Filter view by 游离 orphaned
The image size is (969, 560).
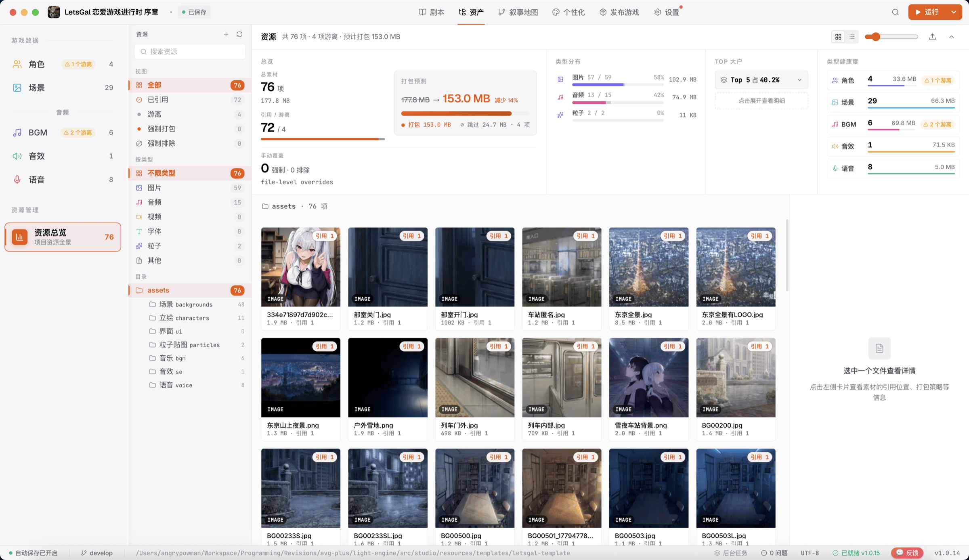pos(190,114)
